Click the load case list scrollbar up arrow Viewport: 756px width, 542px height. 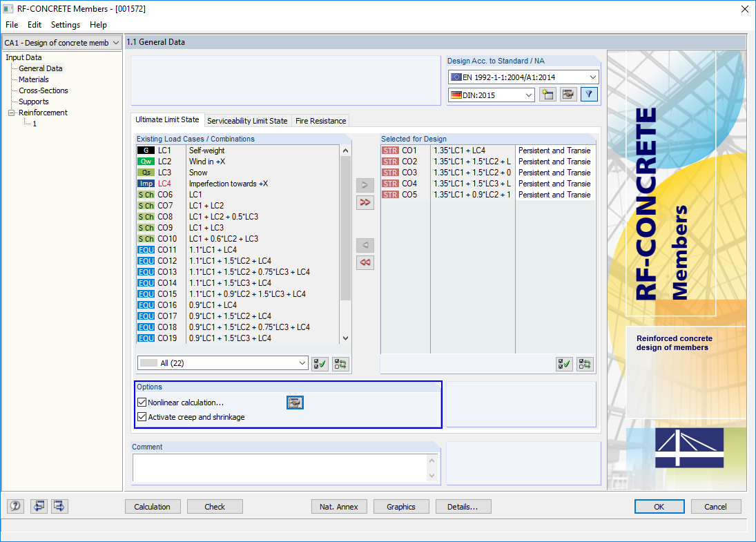[x=345, y=151]
